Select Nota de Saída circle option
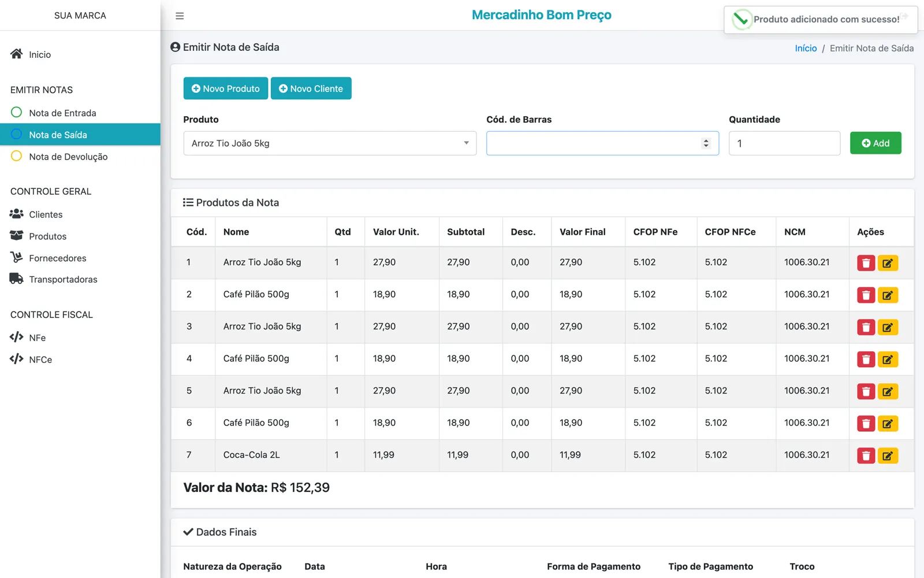924x578 pixels. pos(17,134)
